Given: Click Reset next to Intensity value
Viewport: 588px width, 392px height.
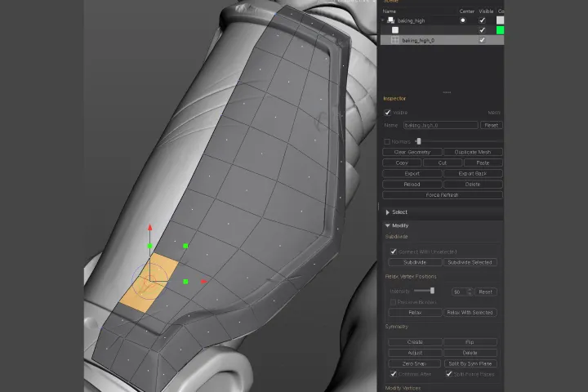Looking at the screenshot, I should click(486, 292).
